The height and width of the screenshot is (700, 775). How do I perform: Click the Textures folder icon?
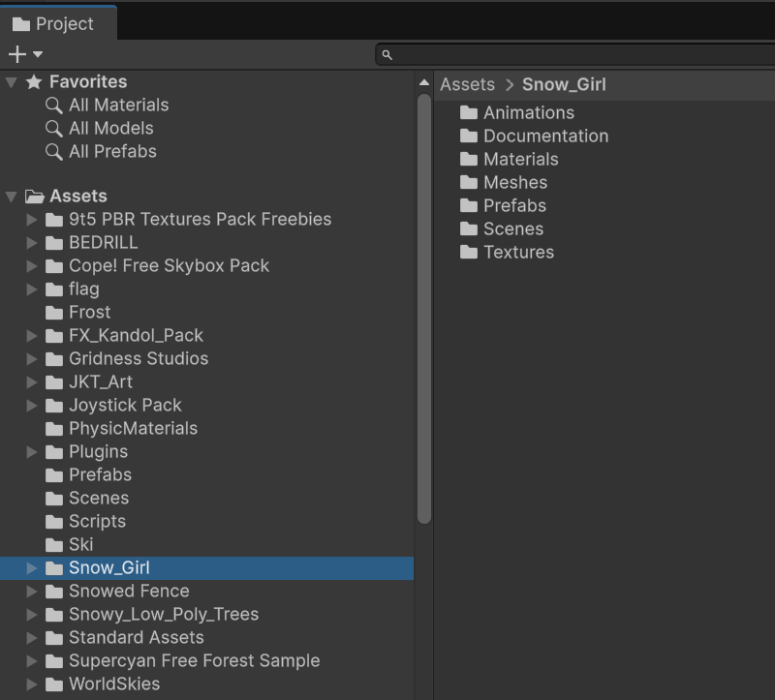pyautogui.click(x=469, y=252)
